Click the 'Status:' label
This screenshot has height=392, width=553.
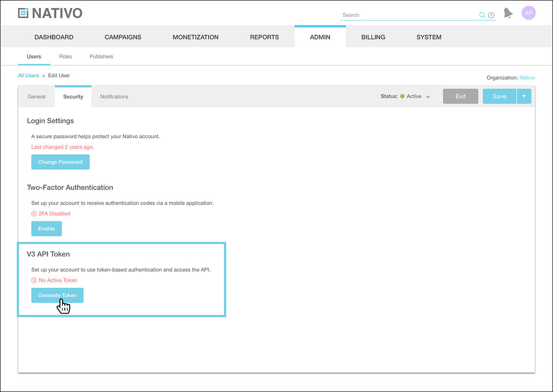pos(389,96)
